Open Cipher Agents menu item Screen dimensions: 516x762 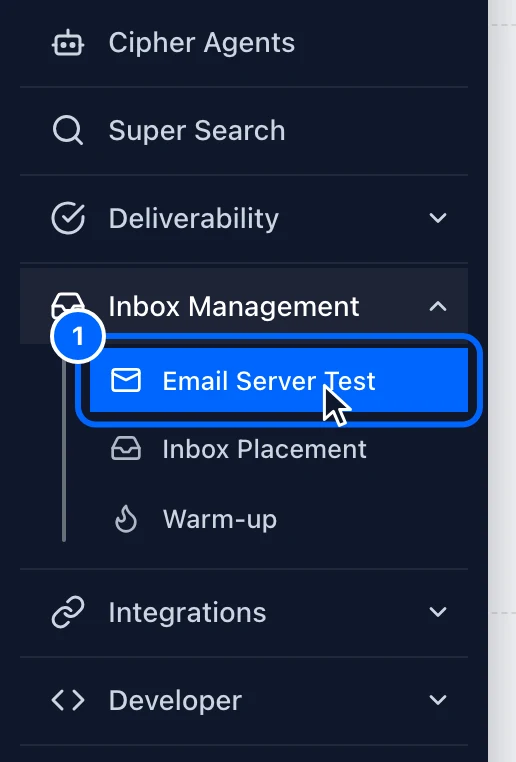(244, 43)
